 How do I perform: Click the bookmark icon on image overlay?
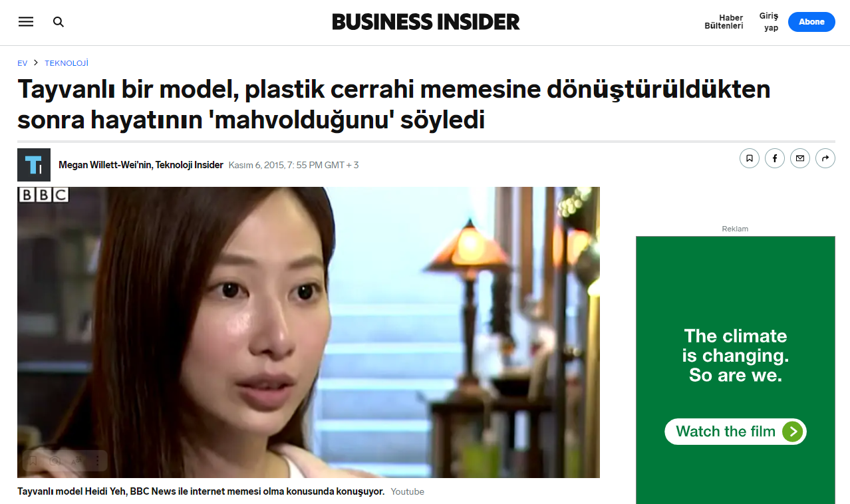(33, 461)
